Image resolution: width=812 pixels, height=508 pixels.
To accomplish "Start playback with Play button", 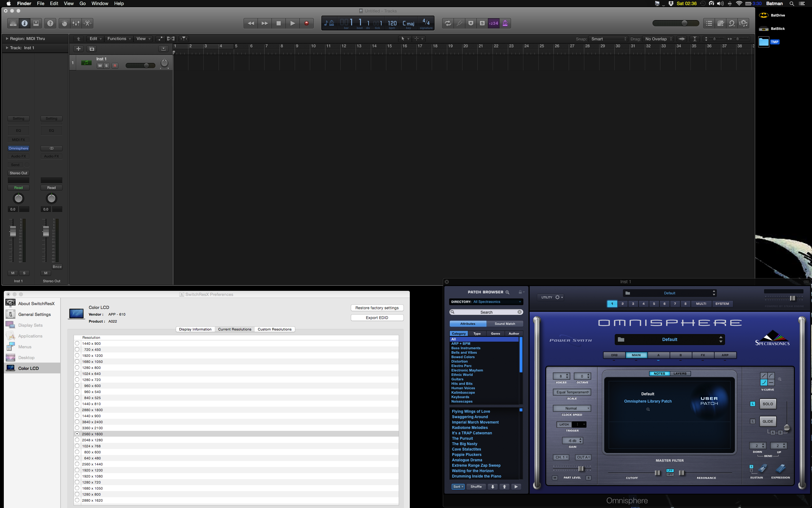I will tap(292, 23).
